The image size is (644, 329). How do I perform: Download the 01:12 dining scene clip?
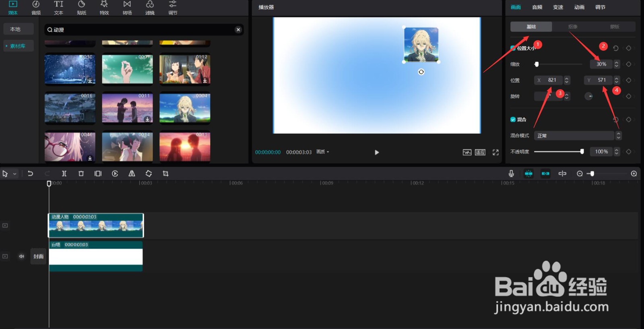(205, 81)
